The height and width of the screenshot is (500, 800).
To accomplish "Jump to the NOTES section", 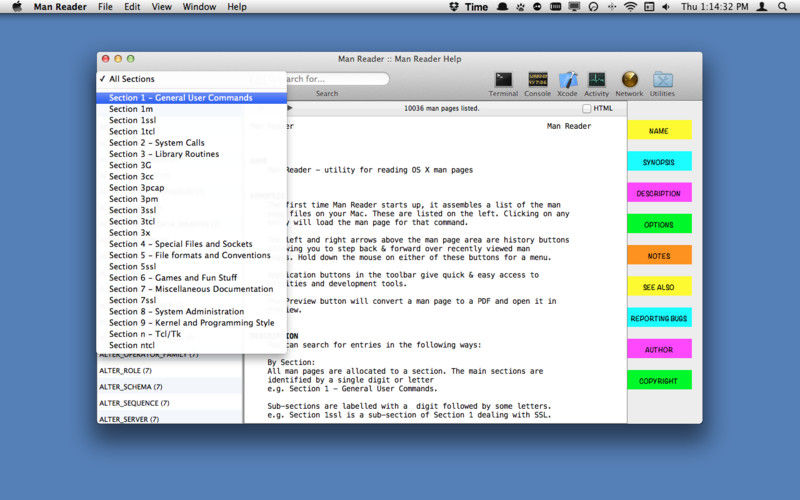I will pos(659,255).
